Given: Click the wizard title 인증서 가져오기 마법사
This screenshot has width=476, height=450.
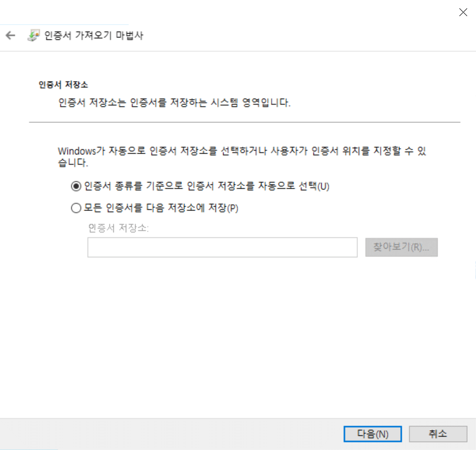Looking at the screenshot, I should (x=91, y=35).
